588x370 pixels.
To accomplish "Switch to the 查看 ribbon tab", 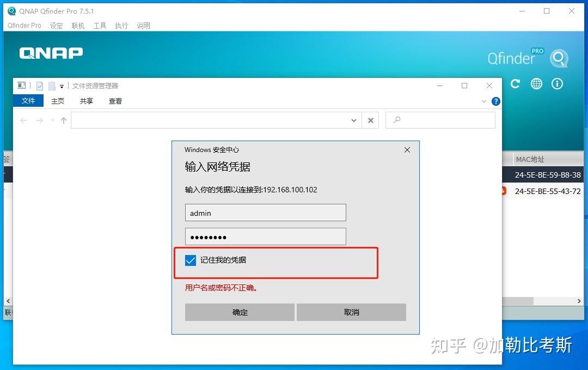I will pos(115,101).
